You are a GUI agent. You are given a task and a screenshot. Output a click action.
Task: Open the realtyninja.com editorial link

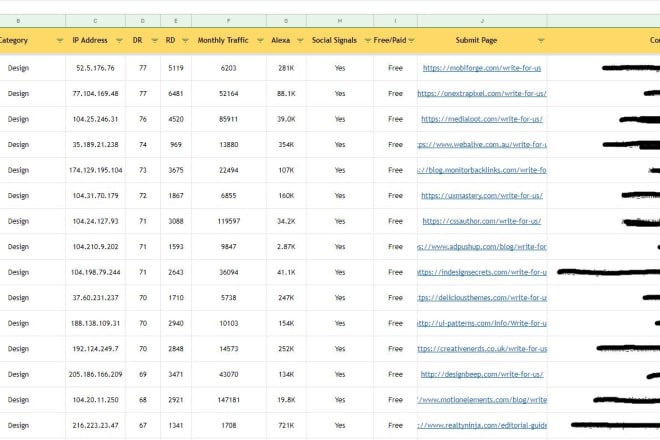point(482,425)
